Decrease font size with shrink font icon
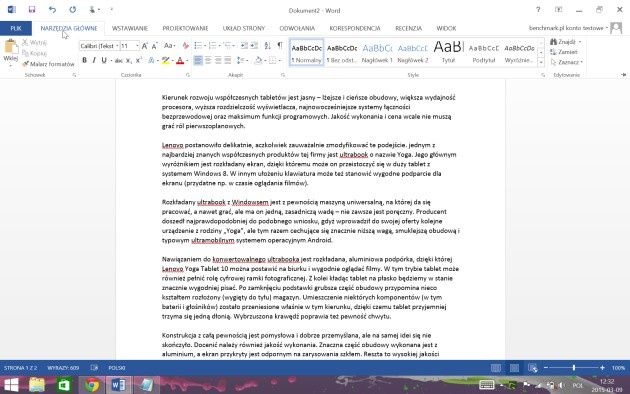The image size is (630, 394). coord(155,46)
